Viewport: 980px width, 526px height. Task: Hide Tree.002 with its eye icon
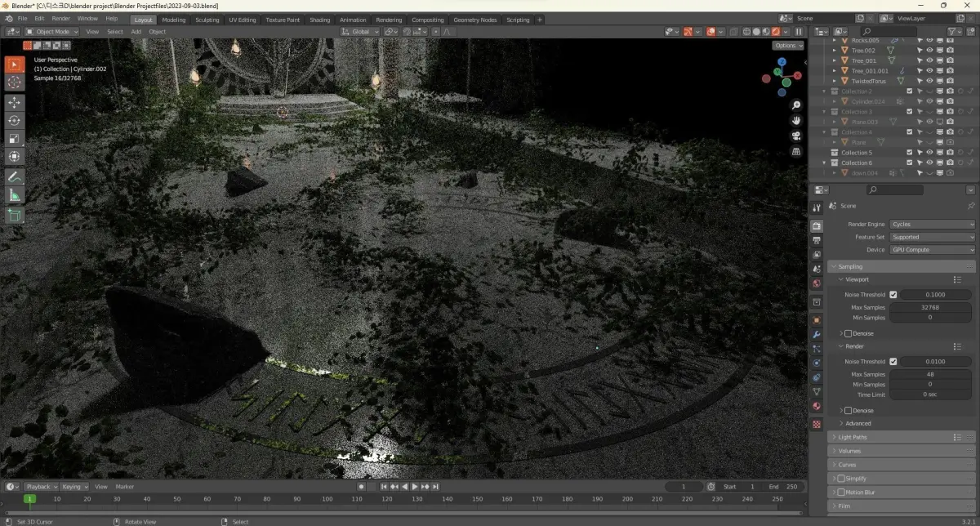click(929, 51)
